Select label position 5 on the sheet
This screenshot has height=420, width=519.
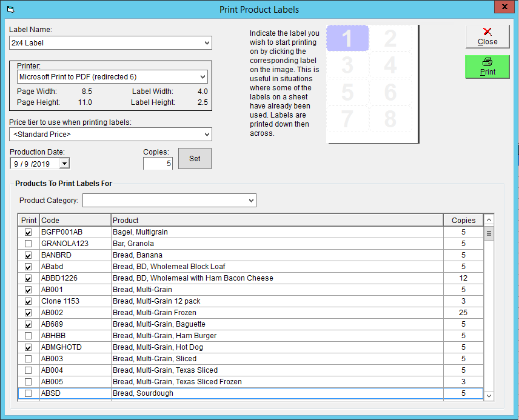(347, 92)
